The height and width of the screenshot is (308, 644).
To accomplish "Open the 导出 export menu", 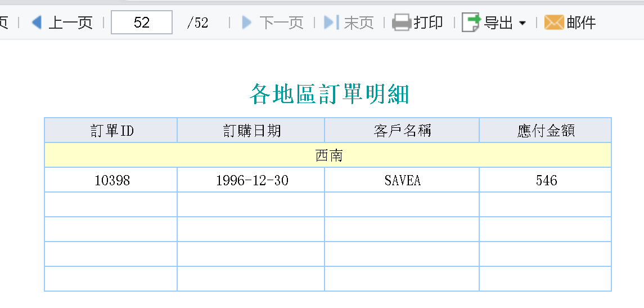I will (498, 23).
